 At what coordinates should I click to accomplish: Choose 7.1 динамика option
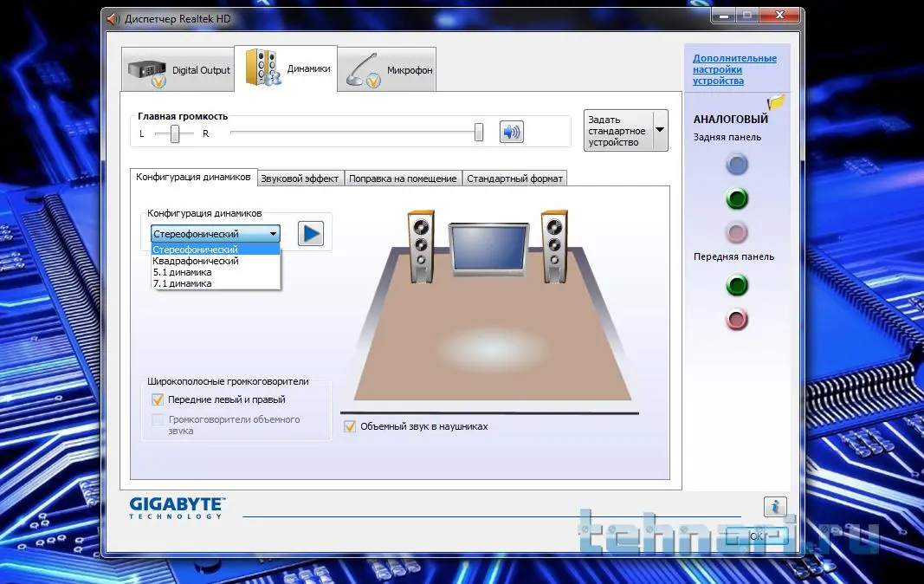click(x=215, y=283)
